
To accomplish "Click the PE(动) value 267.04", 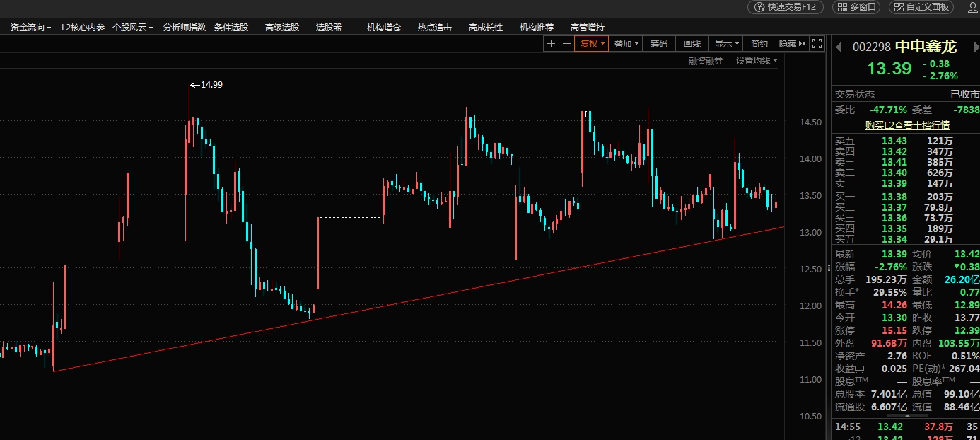I will click(x=964, y=369).
